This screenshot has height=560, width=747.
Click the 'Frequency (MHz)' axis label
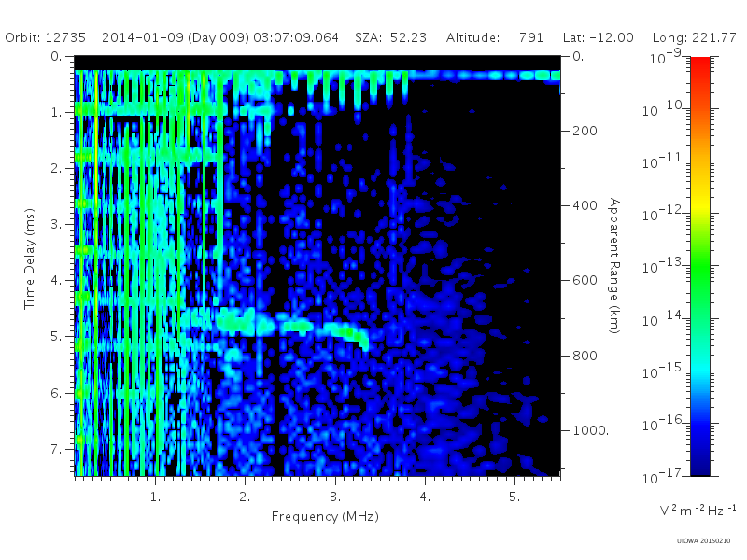325,517
